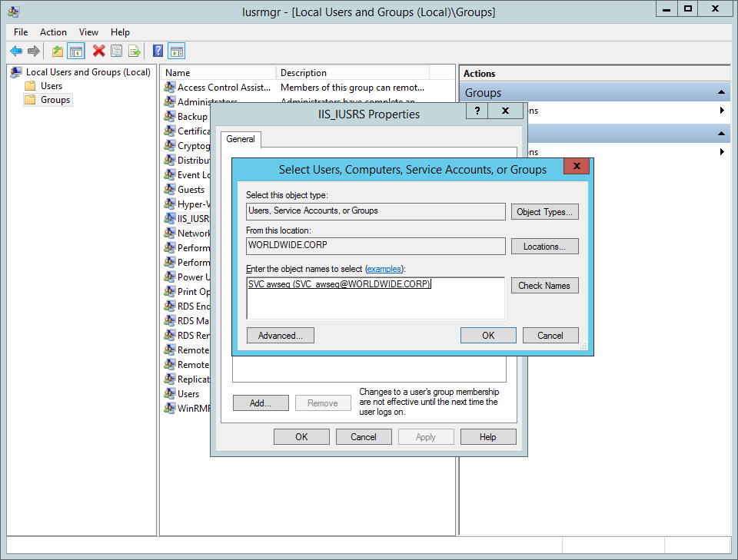The height and width of the screenshot is (560, 738).
Task: Click the Users group icon in list
Action: pos(169,393)
